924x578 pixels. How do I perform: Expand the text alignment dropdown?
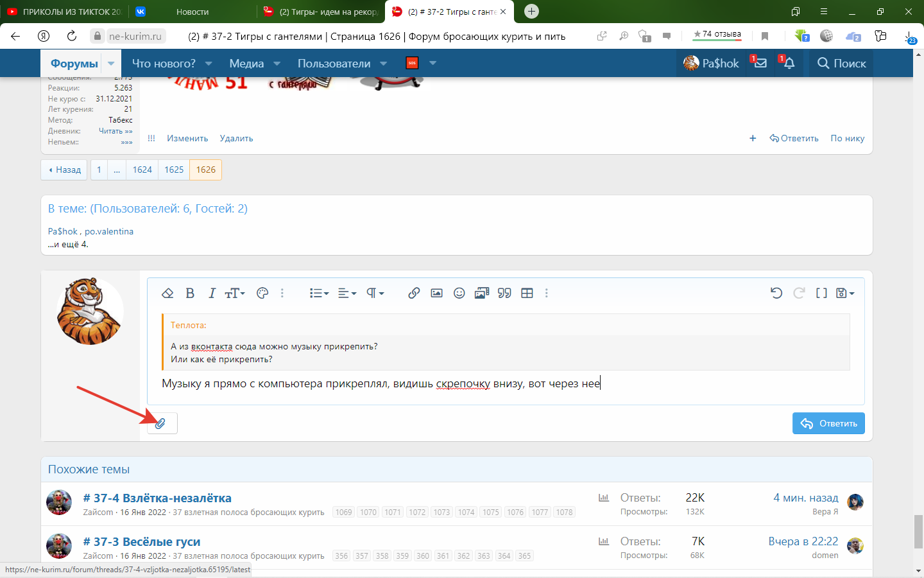(346, 293)
